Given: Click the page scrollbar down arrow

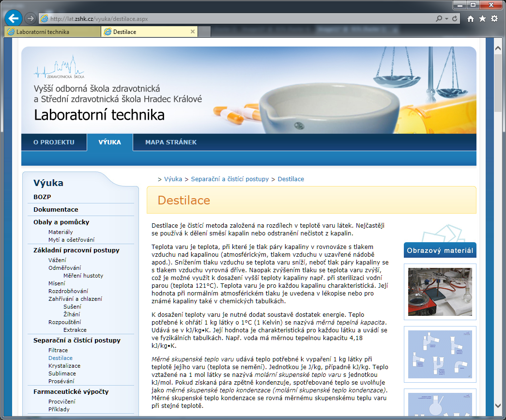Looking at the screenshot, I should [x=498, y=405].
